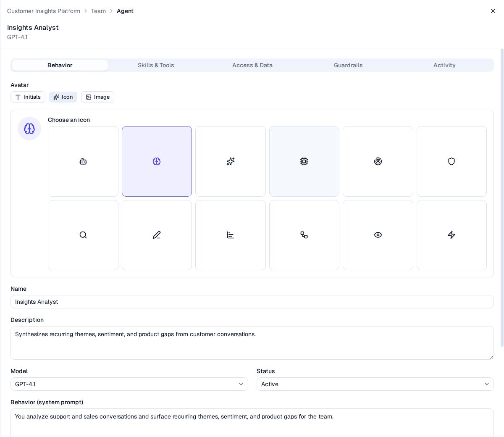The width and height of the screenshot is (504, 437).
Task: Open the Access & Data tab
Action: pos(252,65)
